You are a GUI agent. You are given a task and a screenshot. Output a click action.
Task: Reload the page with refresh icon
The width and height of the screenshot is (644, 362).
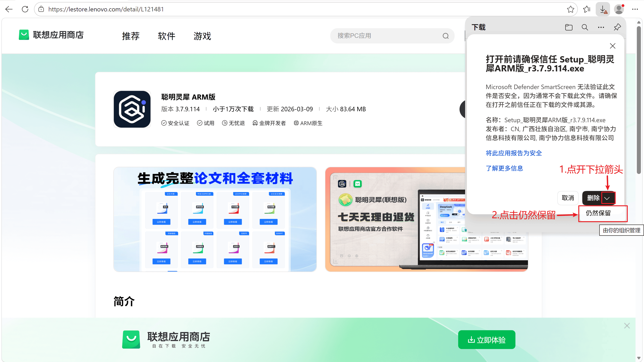click(x=25, y=9)
